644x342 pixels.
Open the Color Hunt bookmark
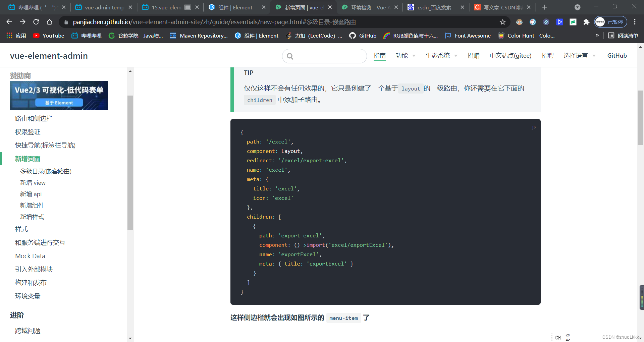coord(526,36)
